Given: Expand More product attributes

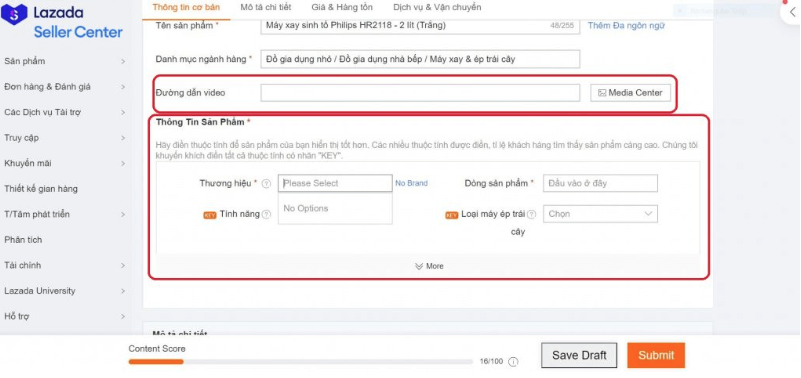Looking at the screenshot, I should (x=429, y=266).
